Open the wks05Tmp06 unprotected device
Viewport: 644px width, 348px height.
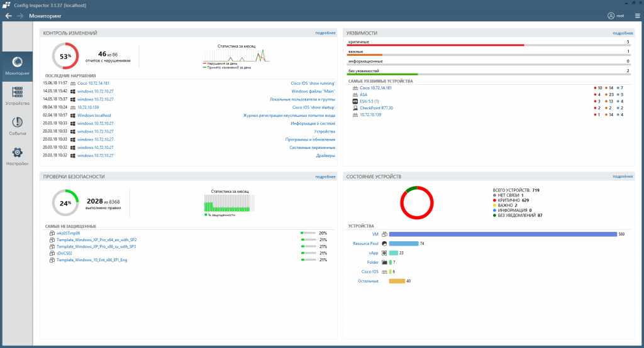pyautogui.click(x=68, y=233)
